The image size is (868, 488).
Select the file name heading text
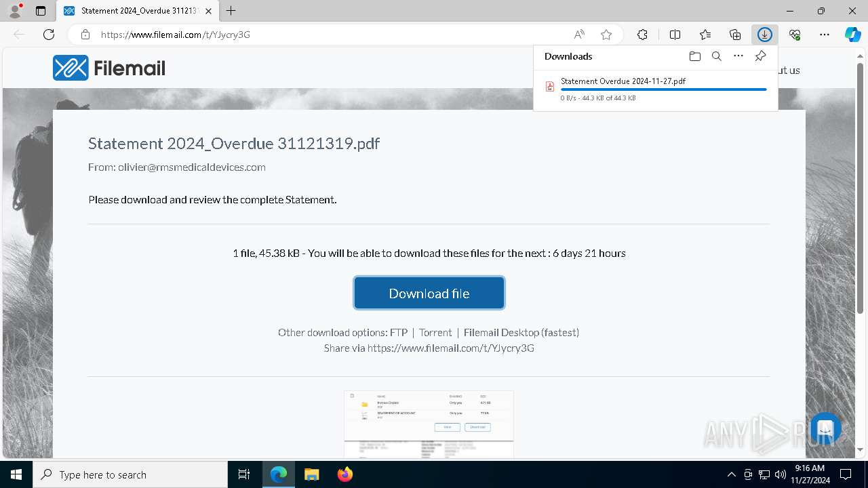click(x=234, y=143)
